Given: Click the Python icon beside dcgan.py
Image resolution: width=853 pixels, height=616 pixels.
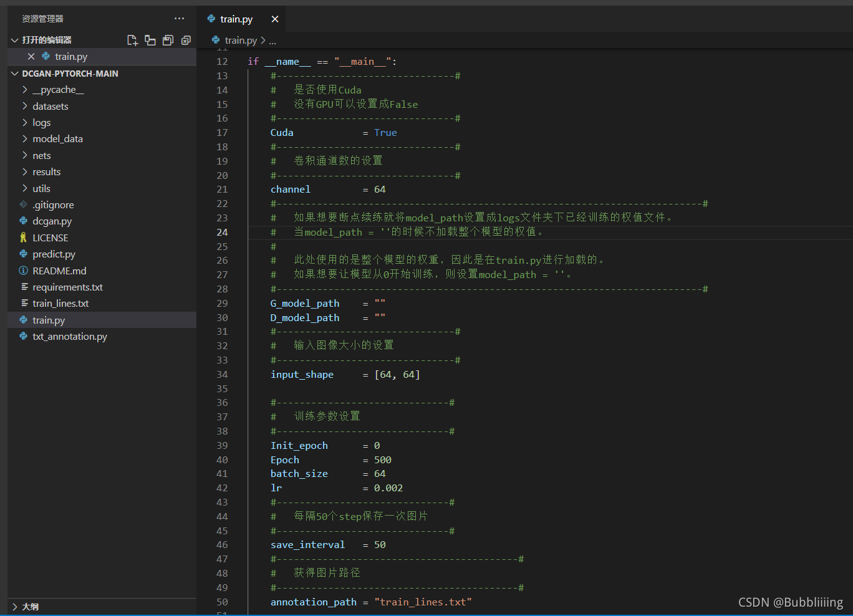Looking at the screenshot, I should [x=24, y=221].
